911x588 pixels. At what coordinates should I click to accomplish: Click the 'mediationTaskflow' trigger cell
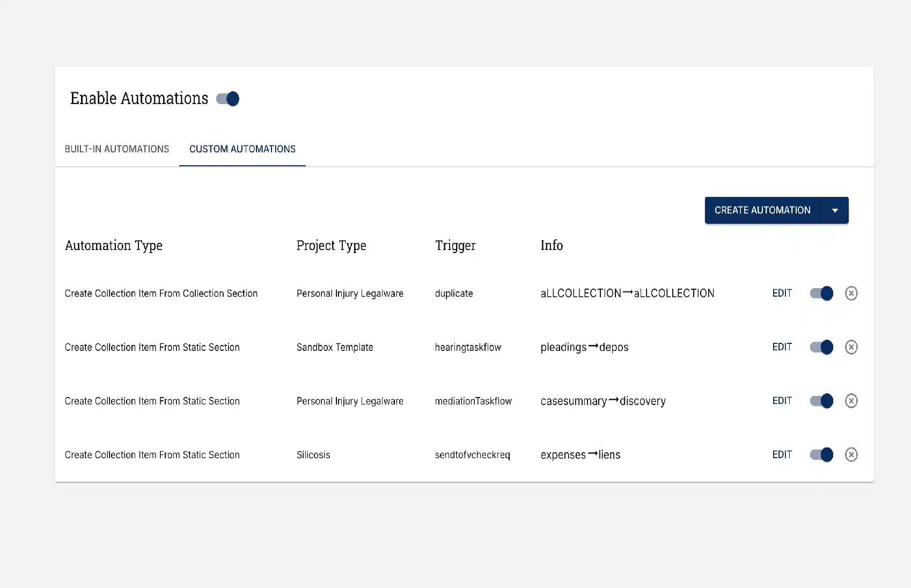click(x=473, y=401)
